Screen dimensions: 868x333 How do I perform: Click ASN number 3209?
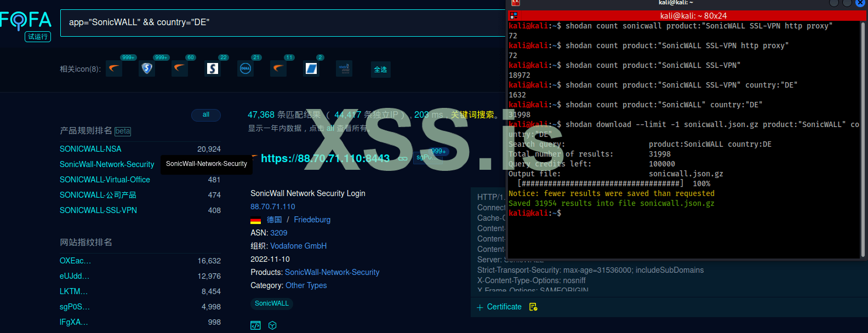tap(278, 233)
